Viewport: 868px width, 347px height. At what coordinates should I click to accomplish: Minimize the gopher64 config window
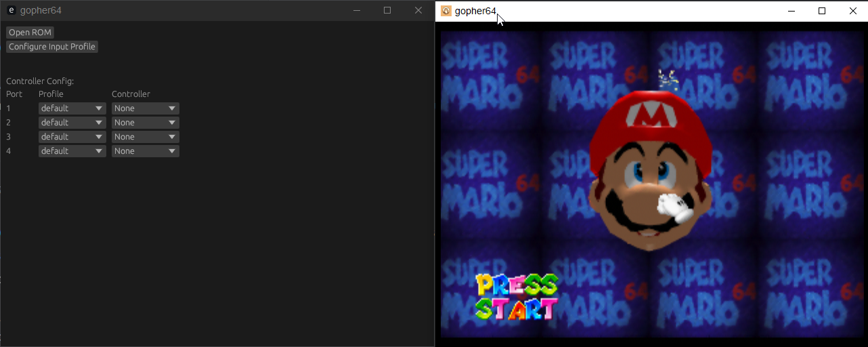[356, 10]
